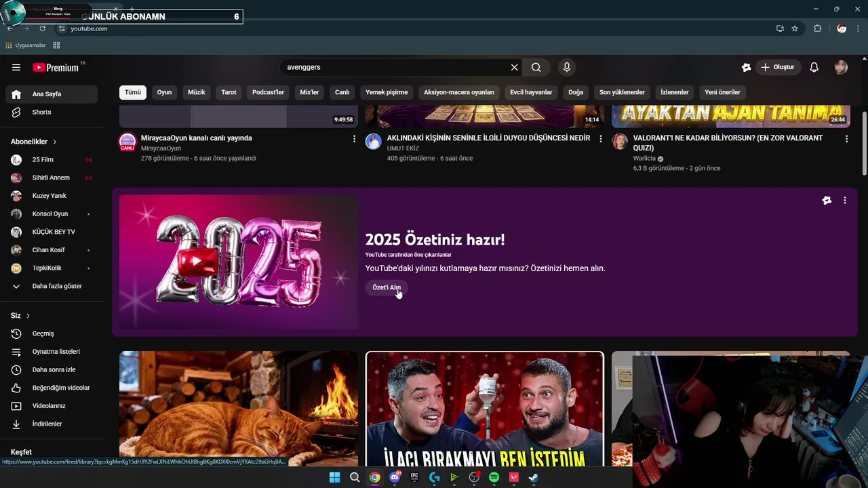Open Cihan Kosif channel
This screenshot has height=488, width=868.
point(52,250)
